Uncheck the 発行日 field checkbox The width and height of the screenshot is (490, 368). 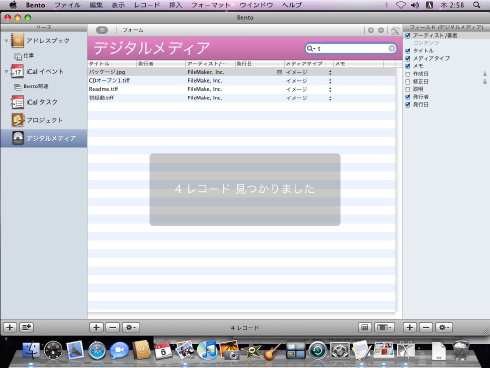pos(407,105)
